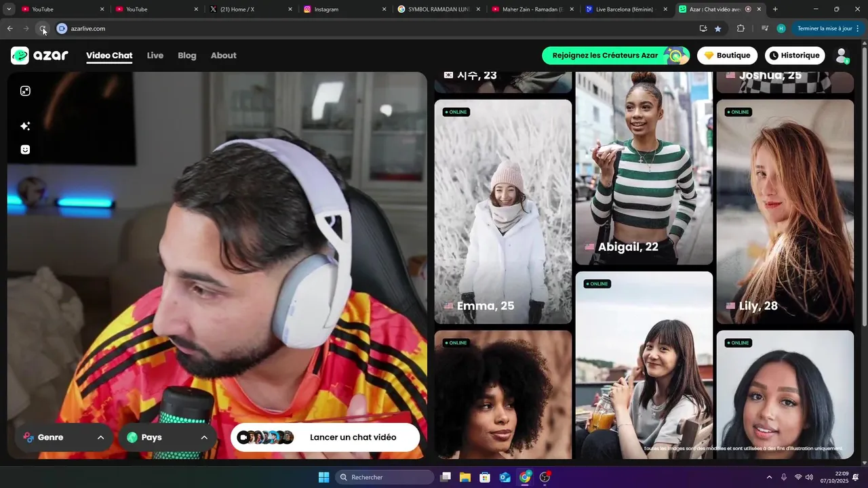
Task: Open Emma, 25 profile card
Action: click(x=503, y=211)
